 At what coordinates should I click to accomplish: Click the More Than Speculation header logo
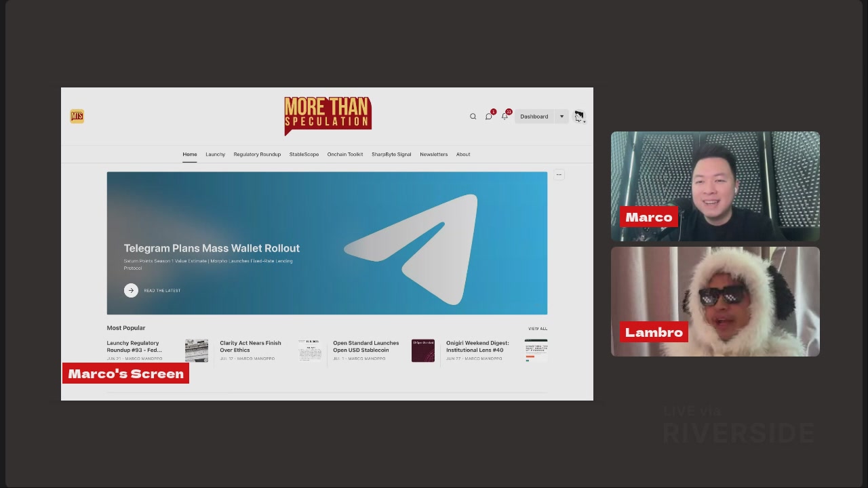328,115
